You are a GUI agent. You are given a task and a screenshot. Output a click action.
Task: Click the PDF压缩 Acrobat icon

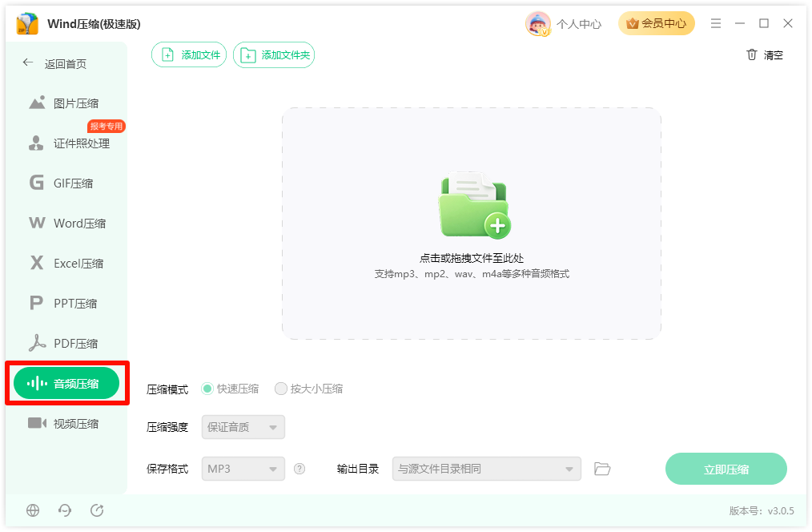point(37,343)
